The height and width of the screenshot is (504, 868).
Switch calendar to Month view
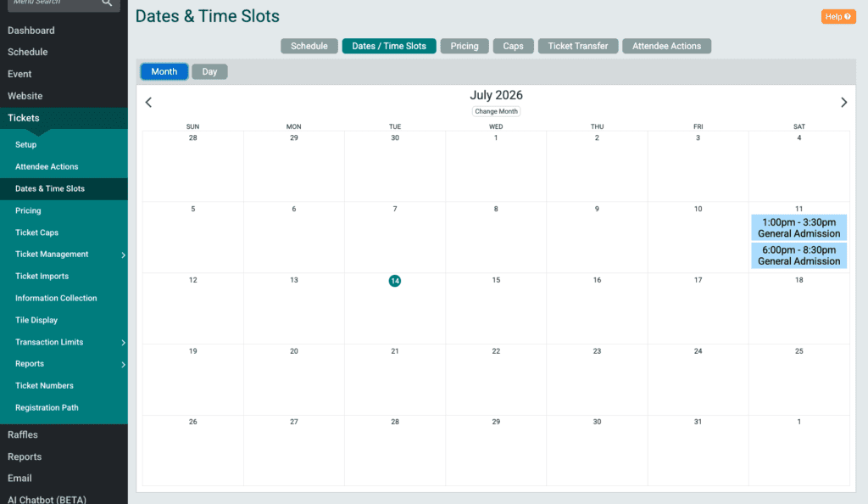[x=164, y=71]
